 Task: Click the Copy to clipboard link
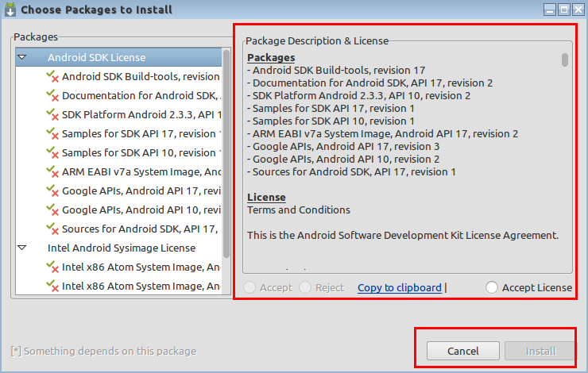coord(400,287)
